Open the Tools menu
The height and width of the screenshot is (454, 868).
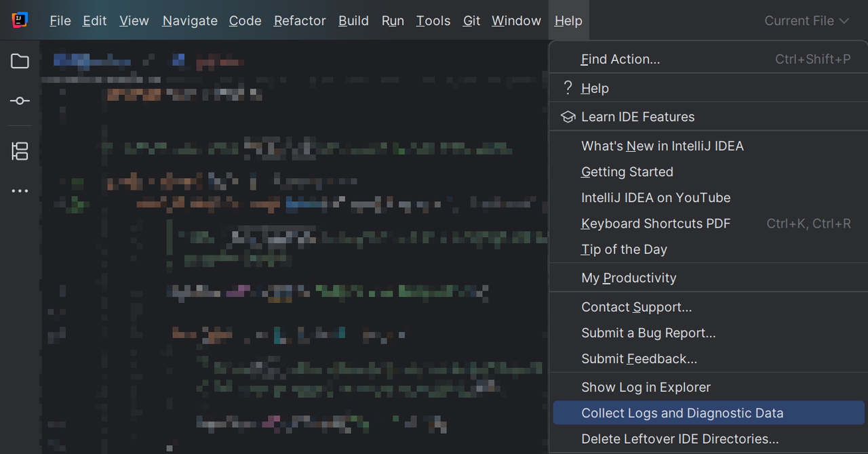[x=433, y=20]
